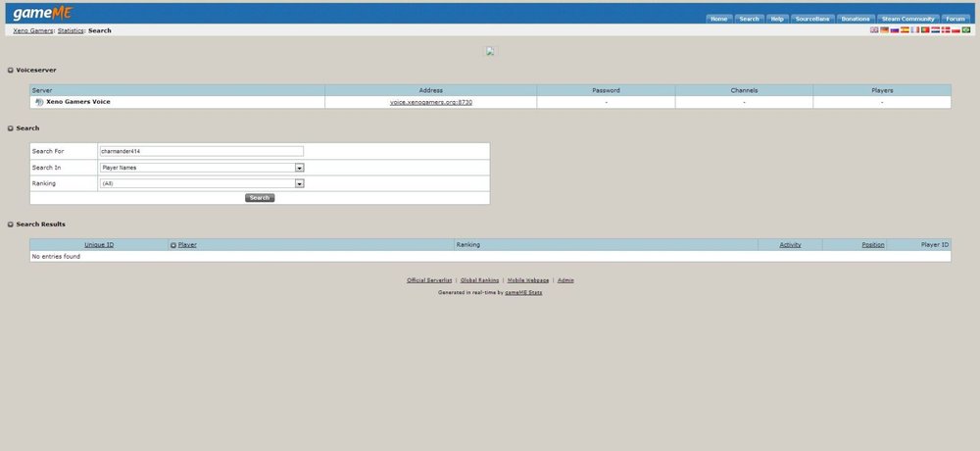980x451 pixels.
Task: Click the Address column header
Action: click(x=431, y=91)
